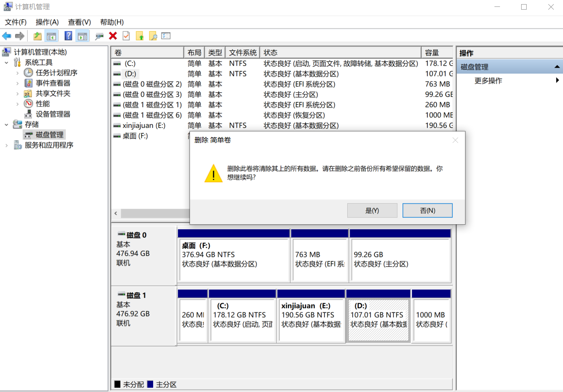Viewport: 563px width, 392px height.
Task: Sort by the 布局 column header
Action: (195, 52)
